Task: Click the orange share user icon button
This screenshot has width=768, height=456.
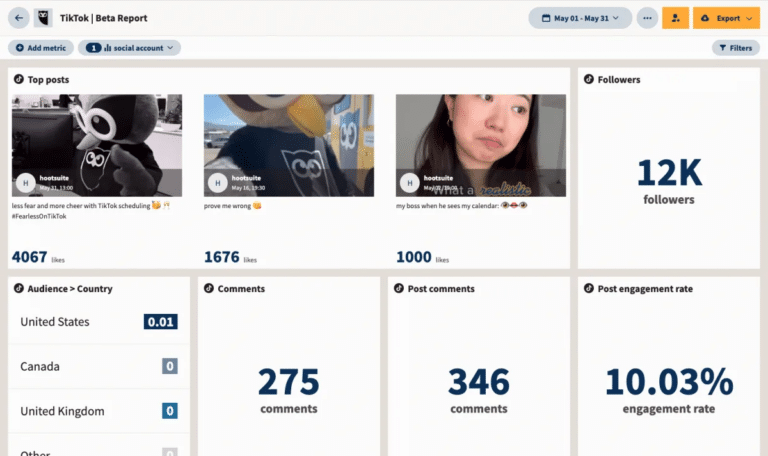Action: (x=675, y=18)
